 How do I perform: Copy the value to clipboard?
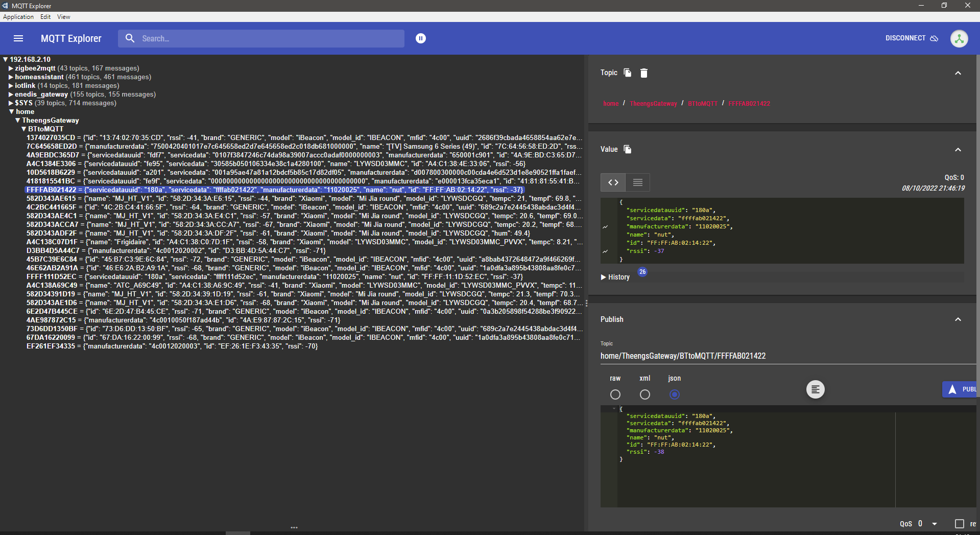pyautogui.click(x=628, y=149)
